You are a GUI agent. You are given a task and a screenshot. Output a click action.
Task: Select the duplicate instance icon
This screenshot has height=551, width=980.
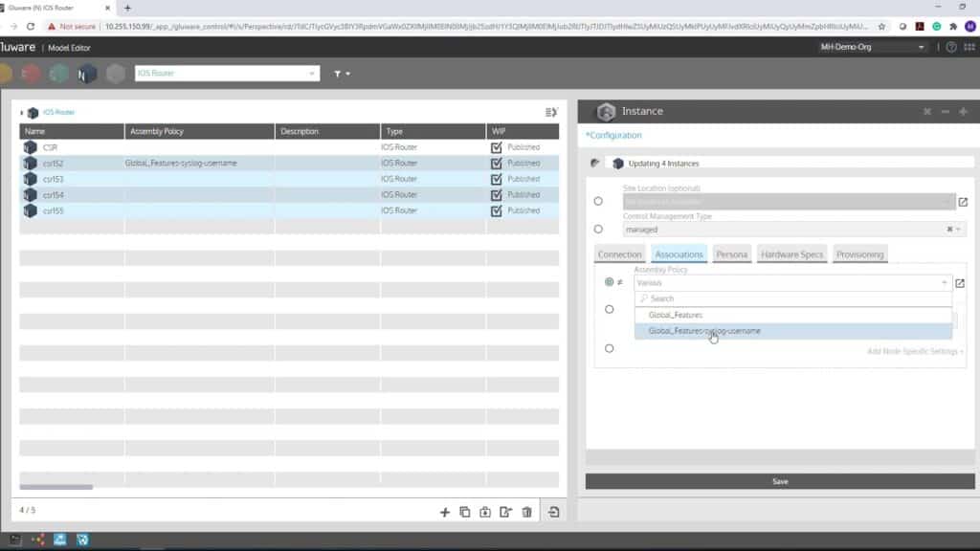(x=466, y=512)
